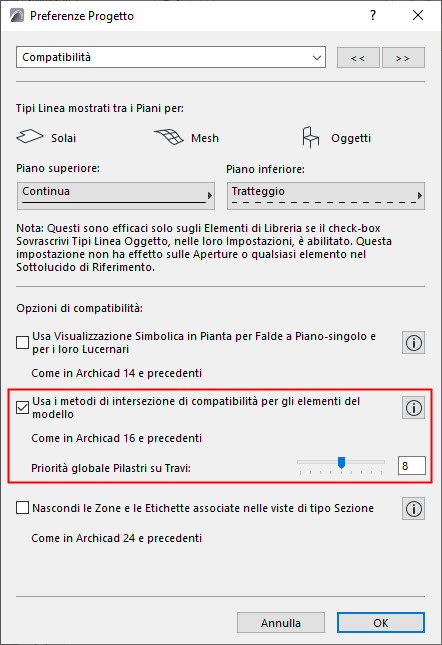
Task: Open Piano superiore Continua line type popup
Action: point(116,196)
